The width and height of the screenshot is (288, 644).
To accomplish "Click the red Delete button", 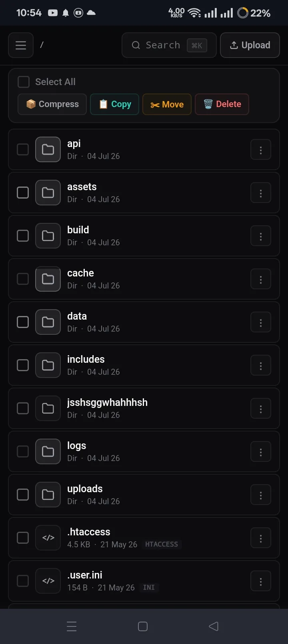I will 222,104.
